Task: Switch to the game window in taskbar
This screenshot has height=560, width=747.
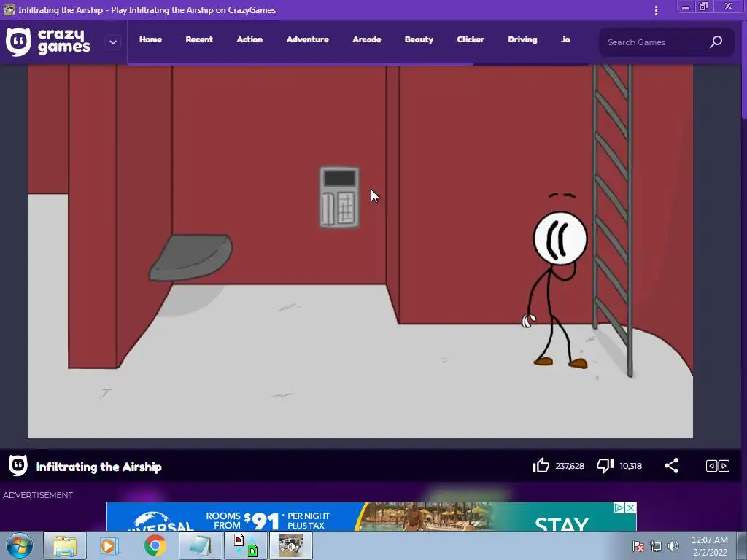Action: pyautogui.click(x=291, y=545)
